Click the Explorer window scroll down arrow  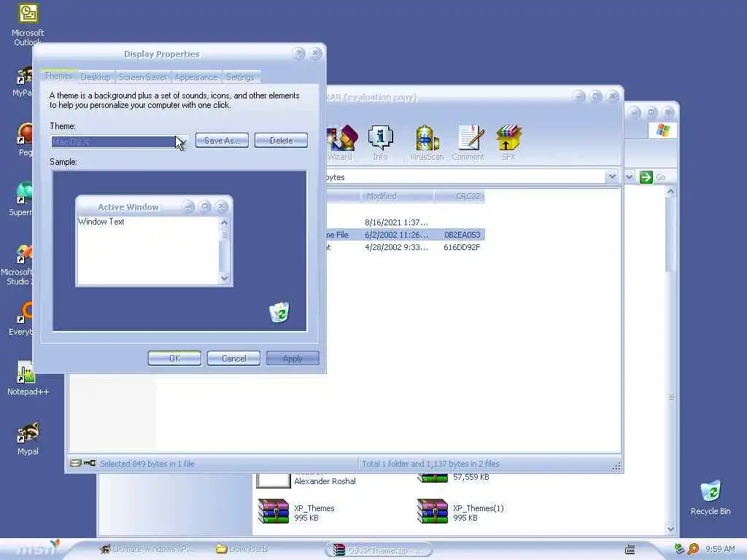coord(671,529)
